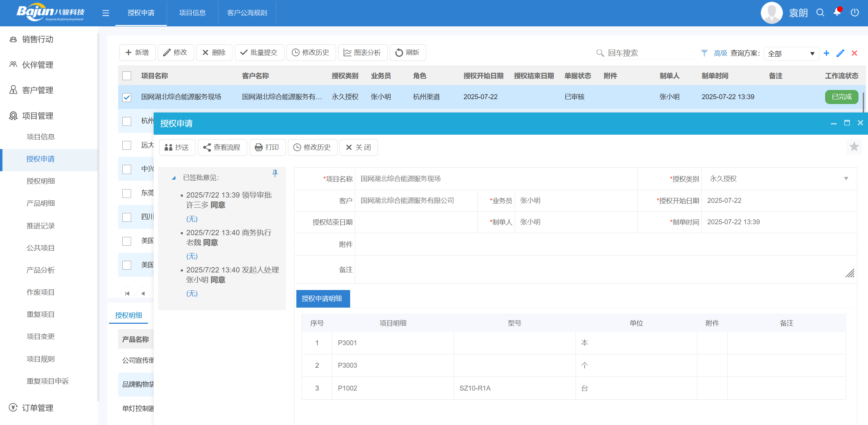Open the advanced filter funnel icon

tap(704, 53)
